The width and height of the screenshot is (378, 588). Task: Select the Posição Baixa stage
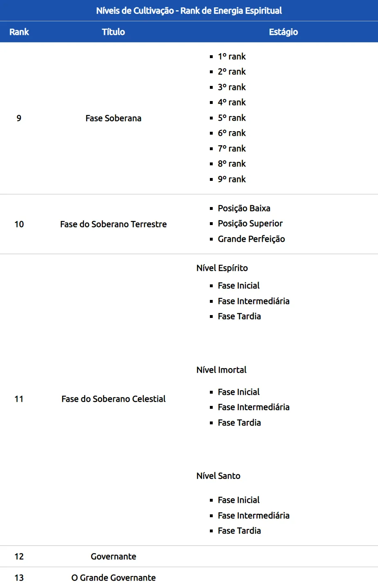click(244, 208)
